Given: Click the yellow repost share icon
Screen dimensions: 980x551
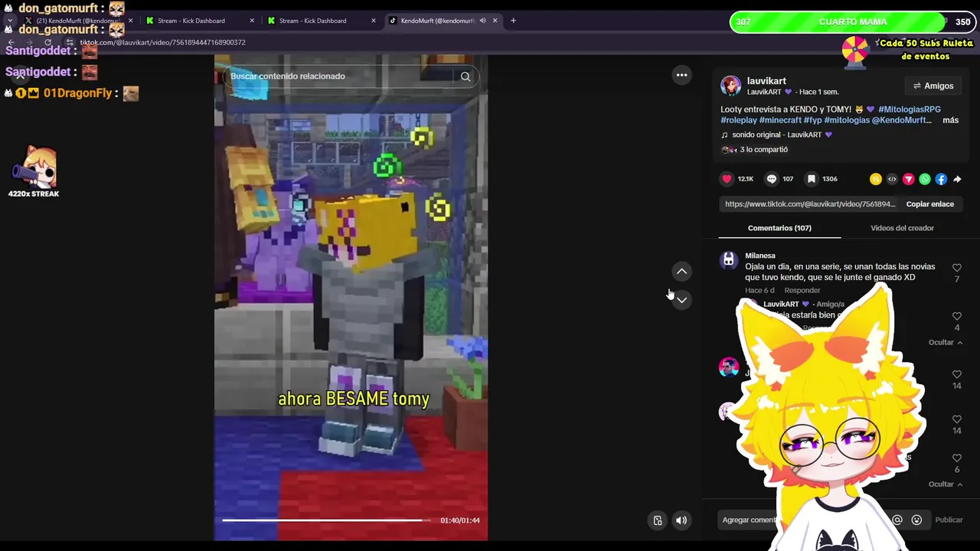Looking at the screenshot, I should (x=875, y=179).
